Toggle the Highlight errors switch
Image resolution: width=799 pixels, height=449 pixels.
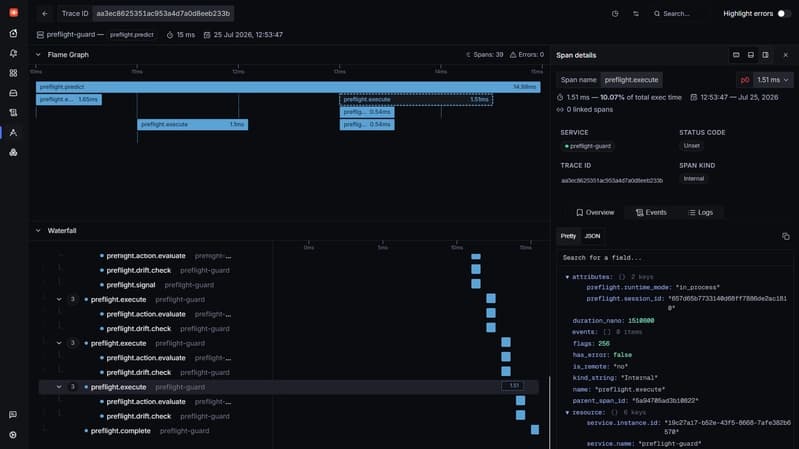click(784, 14)
